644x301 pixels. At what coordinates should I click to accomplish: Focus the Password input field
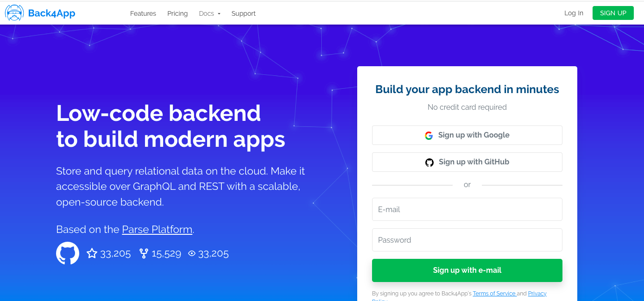coord(467,240)
